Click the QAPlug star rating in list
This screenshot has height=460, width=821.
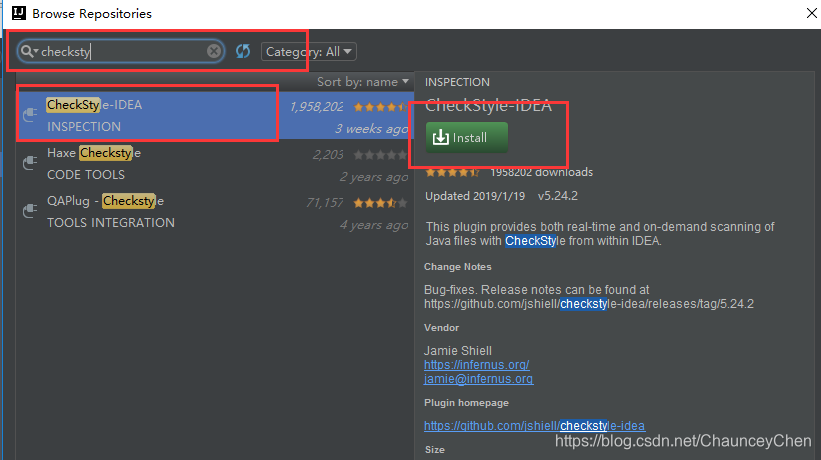point(381,203)
